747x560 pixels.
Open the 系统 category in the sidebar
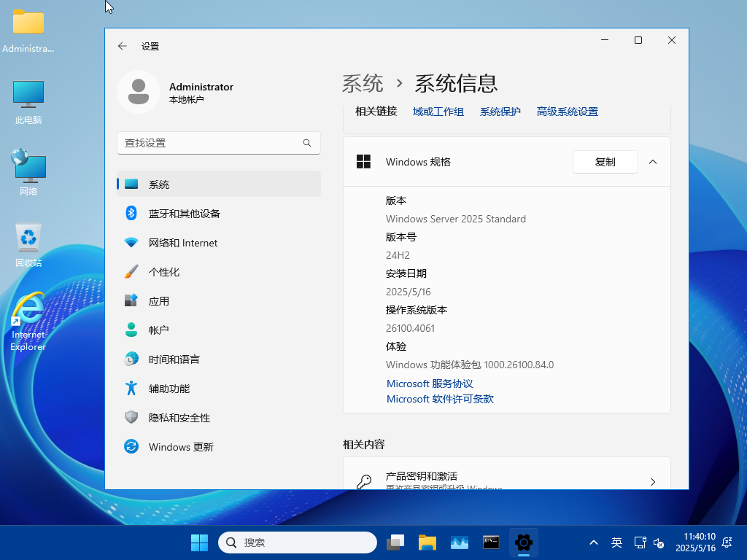click(219, 184)
